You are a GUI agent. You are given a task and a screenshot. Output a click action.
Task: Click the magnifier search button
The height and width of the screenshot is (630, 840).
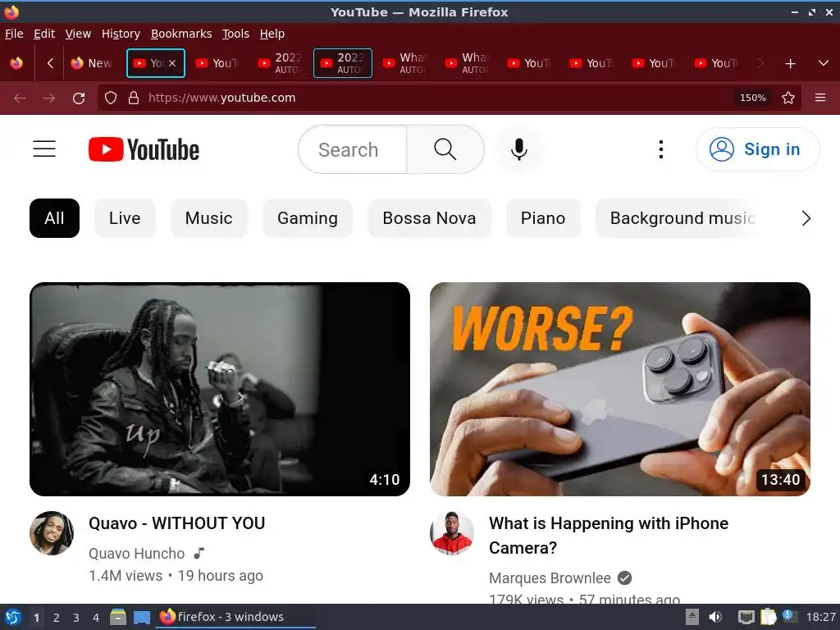click(445, 149)
